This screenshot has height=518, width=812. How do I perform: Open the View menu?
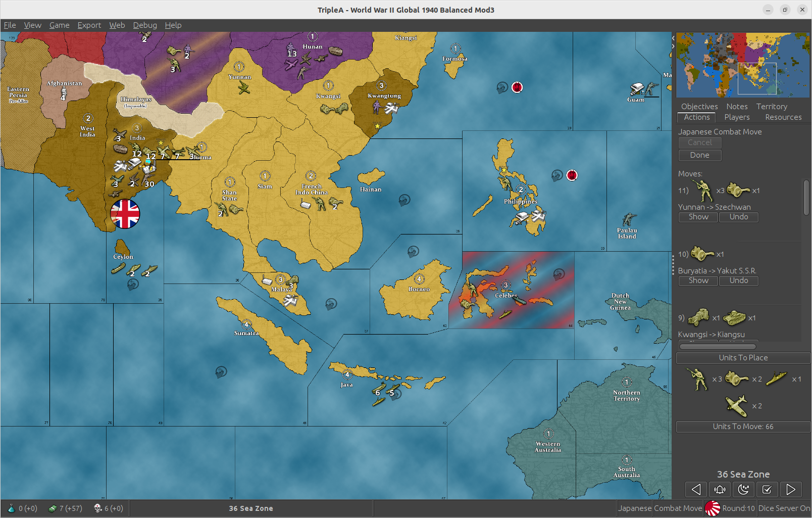coord(32,25)
